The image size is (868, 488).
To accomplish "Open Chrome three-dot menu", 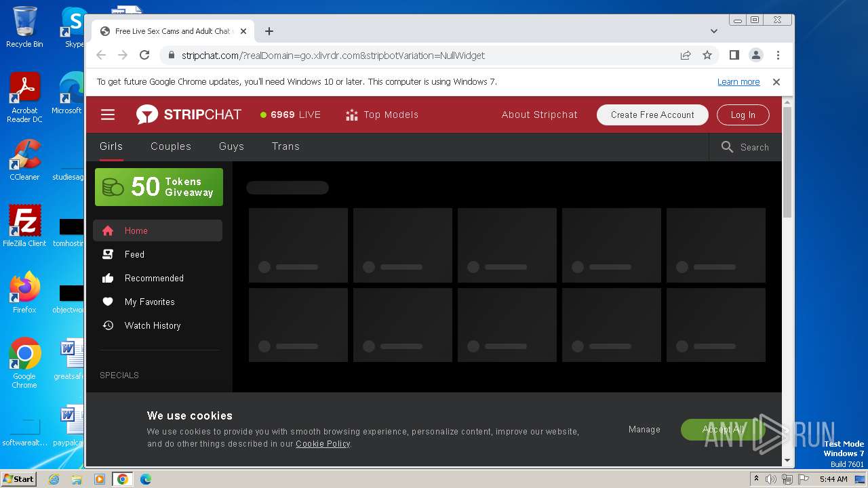I will pyautogui.click(x=778, y=55).
